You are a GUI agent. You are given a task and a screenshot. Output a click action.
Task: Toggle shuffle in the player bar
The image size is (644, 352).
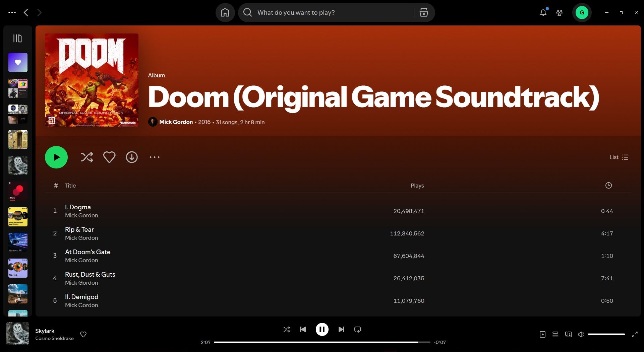click(287, 330)
